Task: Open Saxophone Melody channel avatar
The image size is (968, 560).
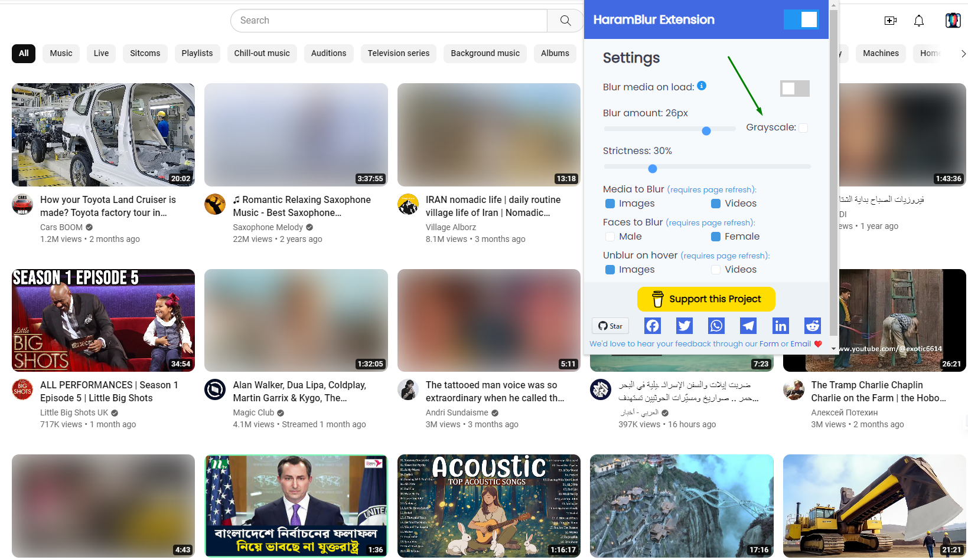Action: pos(215,204)
